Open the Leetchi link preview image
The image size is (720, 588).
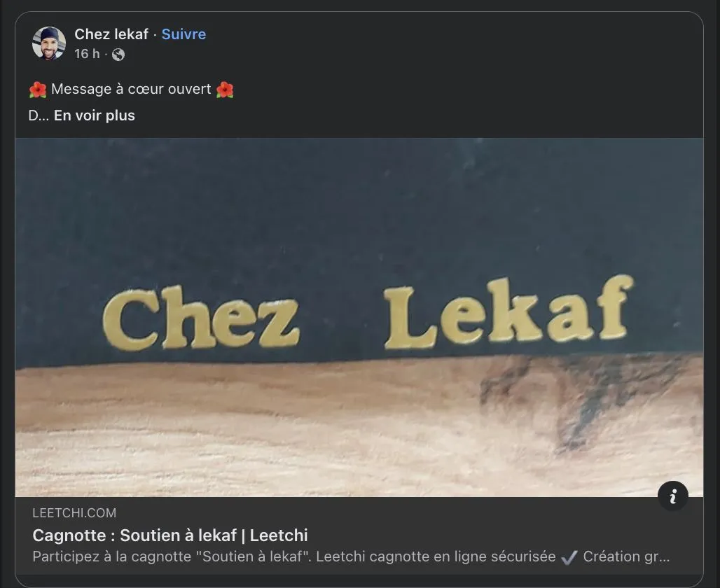[x=359, y=317]
